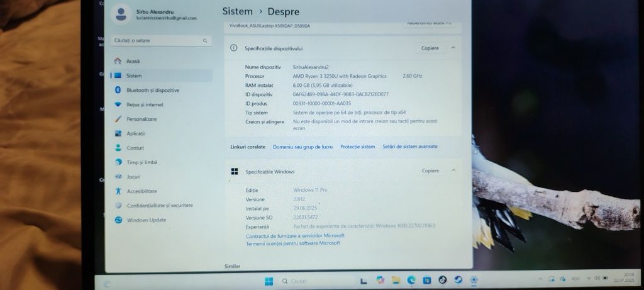Open Confidențialitate și securitate settings
The image size is (644, 290).
(161, 205)
